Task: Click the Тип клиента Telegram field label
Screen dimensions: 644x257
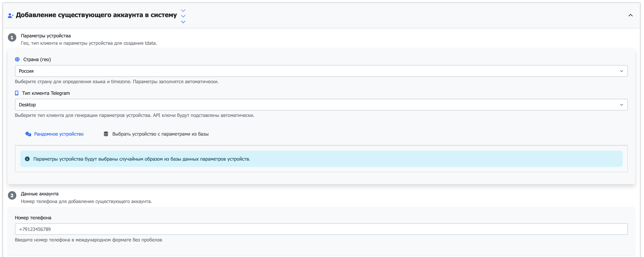Action: [x=46, y=93]
